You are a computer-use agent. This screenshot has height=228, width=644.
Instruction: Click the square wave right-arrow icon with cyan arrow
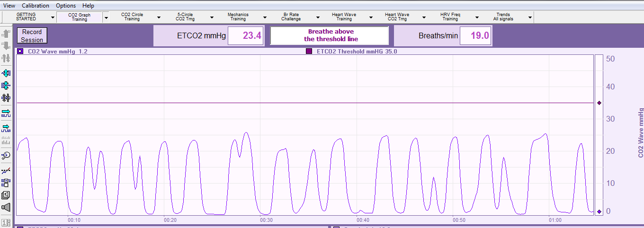(6, 113)
